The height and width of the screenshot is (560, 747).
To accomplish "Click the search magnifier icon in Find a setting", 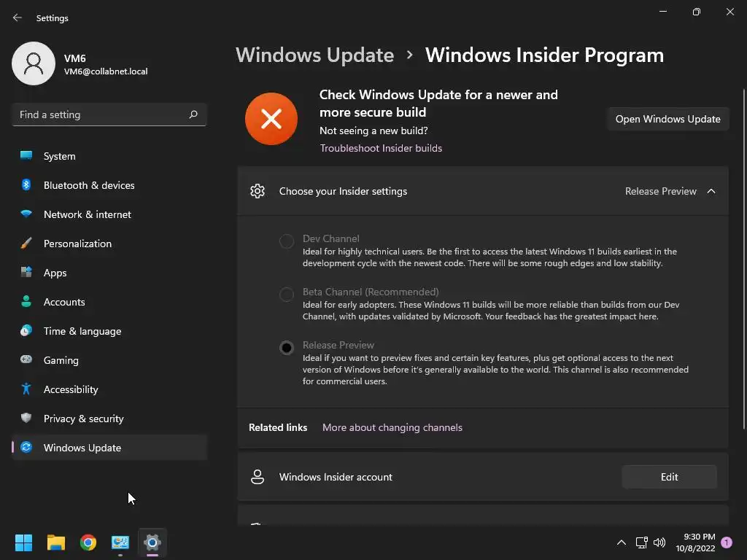I will [193, 114].
